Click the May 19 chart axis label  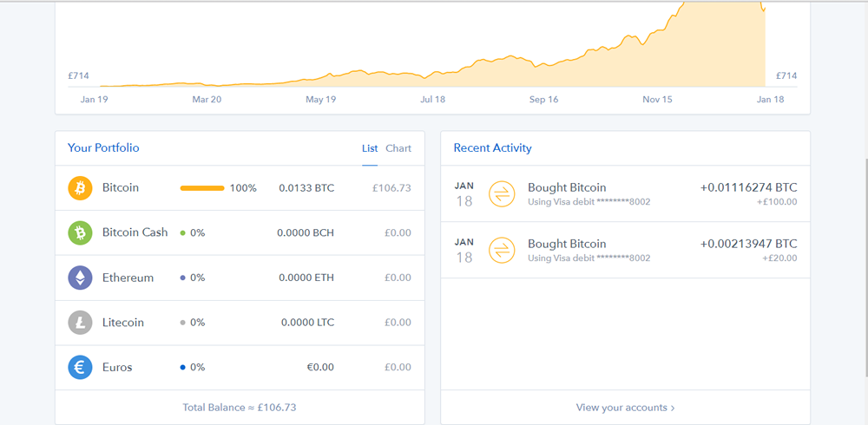pyautogui.click(x=321, y=100)
